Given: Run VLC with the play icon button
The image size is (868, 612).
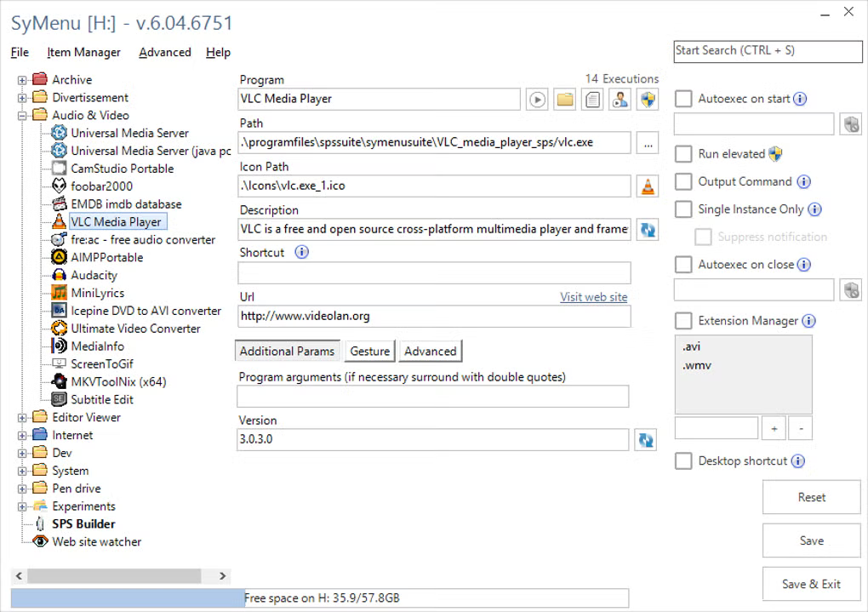Looking at the screenshot, I should 537,100.
